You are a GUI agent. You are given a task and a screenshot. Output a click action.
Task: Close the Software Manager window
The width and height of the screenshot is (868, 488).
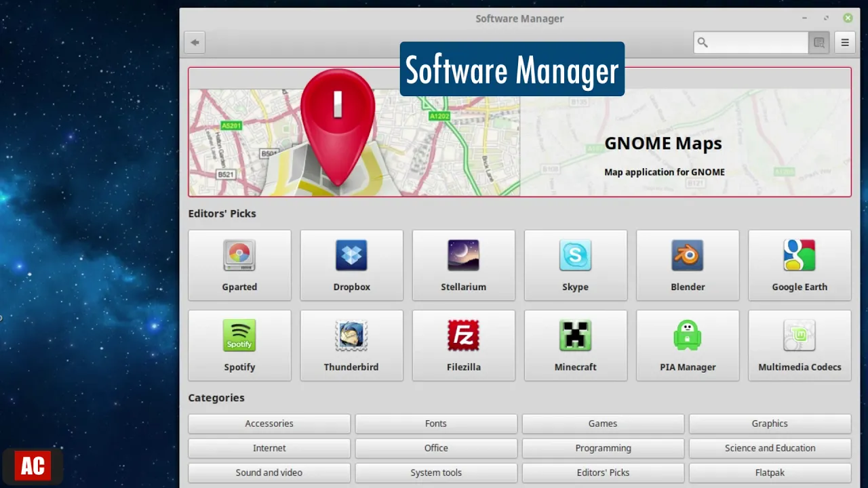point(848,18)
